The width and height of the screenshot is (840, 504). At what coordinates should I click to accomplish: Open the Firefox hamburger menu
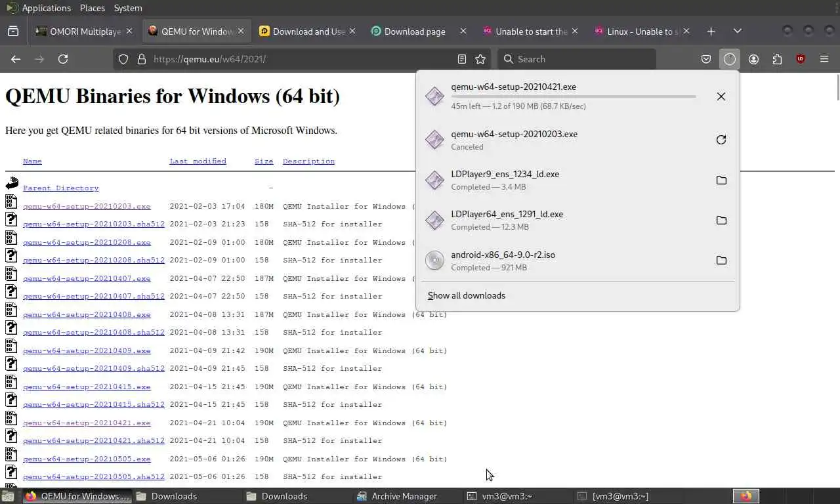(x=824, y=59)
